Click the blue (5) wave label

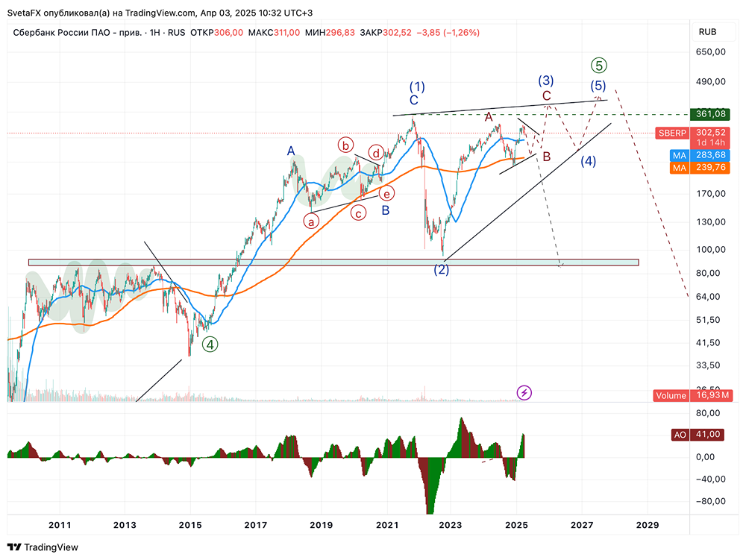pyautogui.click(x=598, y=86)
